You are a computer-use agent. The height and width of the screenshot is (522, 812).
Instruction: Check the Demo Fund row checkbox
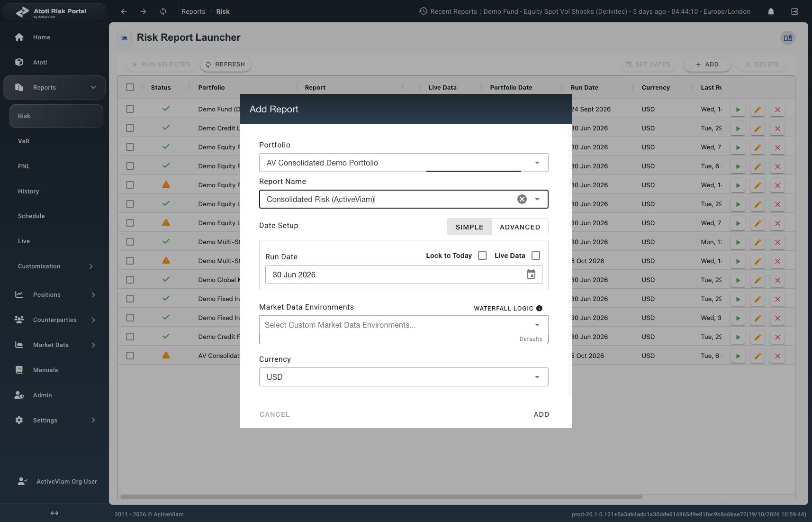130,109
